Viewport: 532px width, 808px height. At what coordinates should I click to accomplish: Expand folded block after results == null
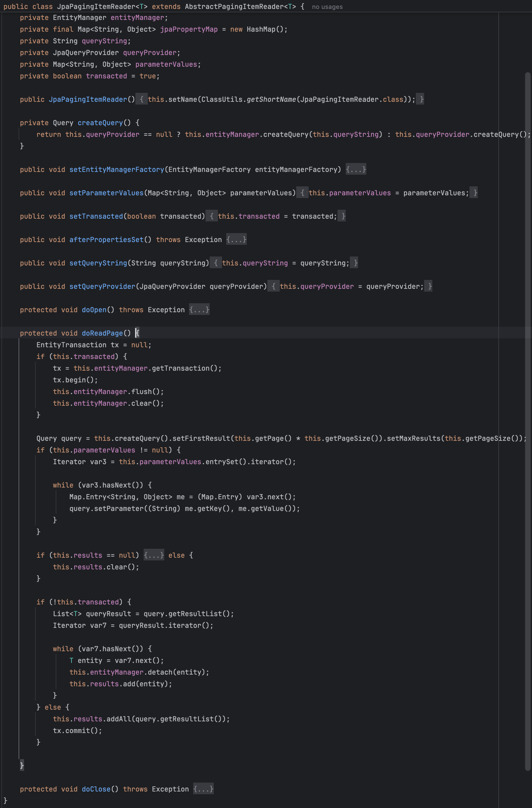(x=154, y=555)
